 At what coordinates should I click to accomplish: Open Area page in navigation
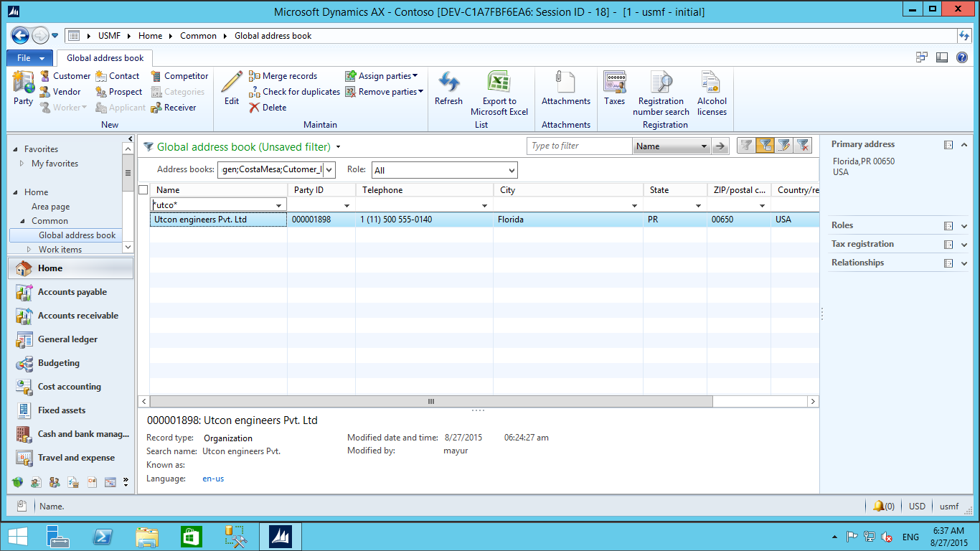(51, 207)
